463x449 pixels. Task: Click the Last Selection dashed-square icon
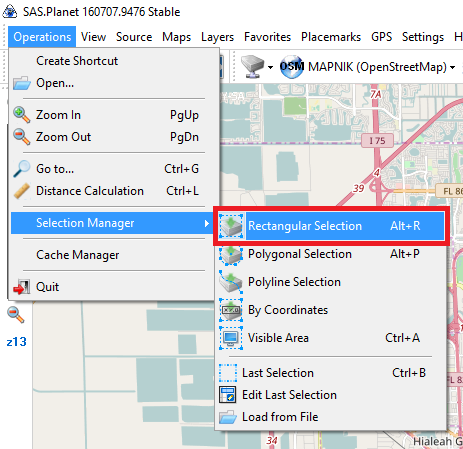228,373
